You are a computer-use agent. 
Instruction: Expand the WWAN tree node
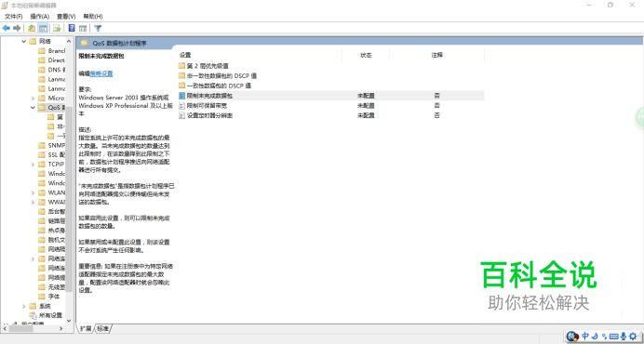(33, 202)
